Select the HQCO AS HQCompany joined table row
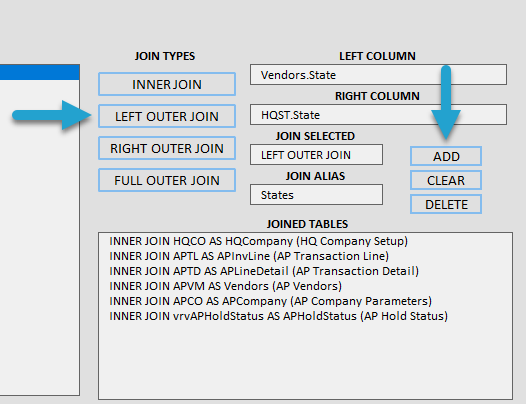Viewport: 526px width, 404px height. [x=306, y=241]
